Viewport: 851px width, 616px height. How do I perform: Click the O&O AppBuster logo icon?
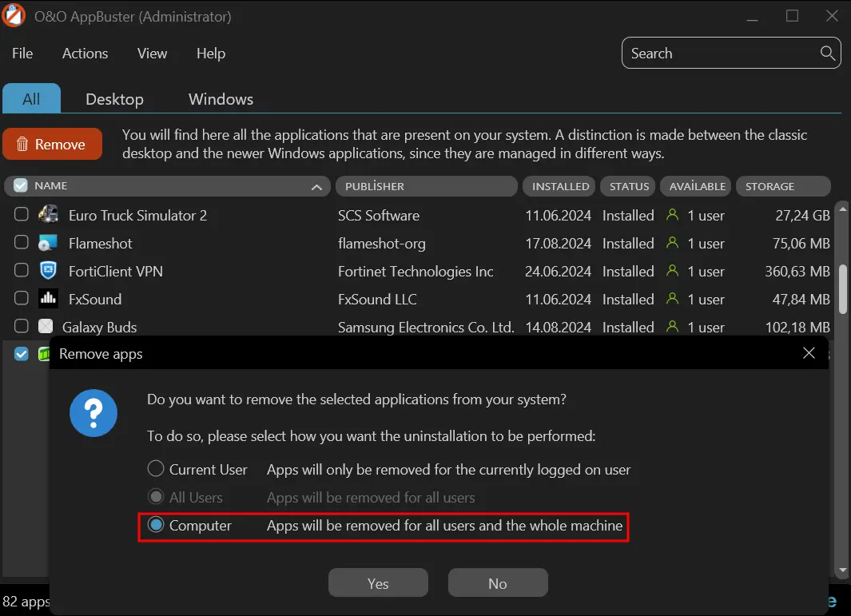coord(14,14)
